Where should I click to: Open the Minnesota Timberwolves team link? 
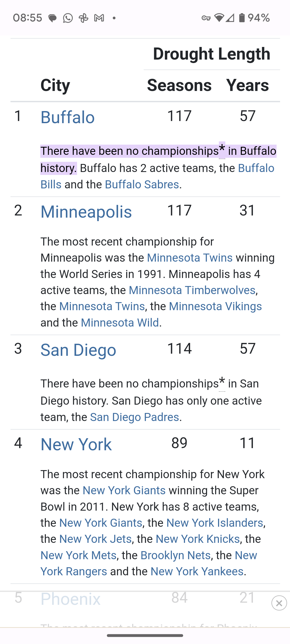point(192,290)
